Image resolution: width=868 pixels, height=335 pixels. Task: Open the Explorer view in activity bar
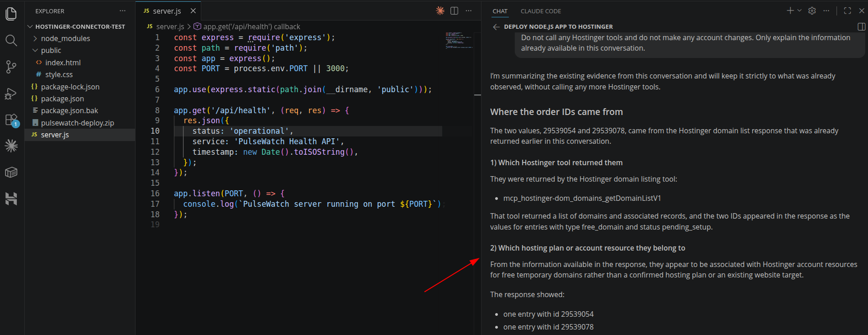[11, 14]
